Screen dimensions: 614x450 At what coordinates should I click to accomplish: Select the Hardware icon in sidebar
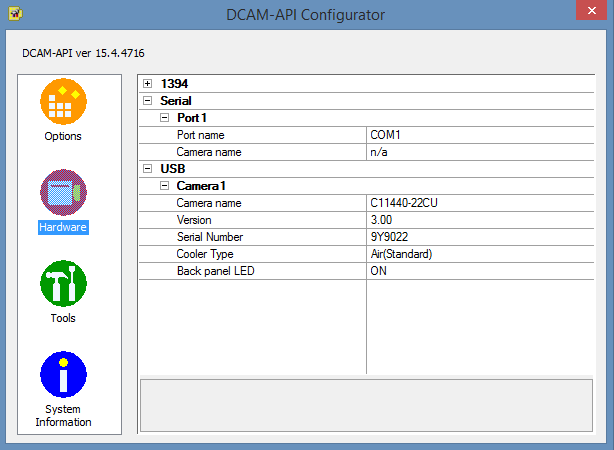[x=63, y=193]
